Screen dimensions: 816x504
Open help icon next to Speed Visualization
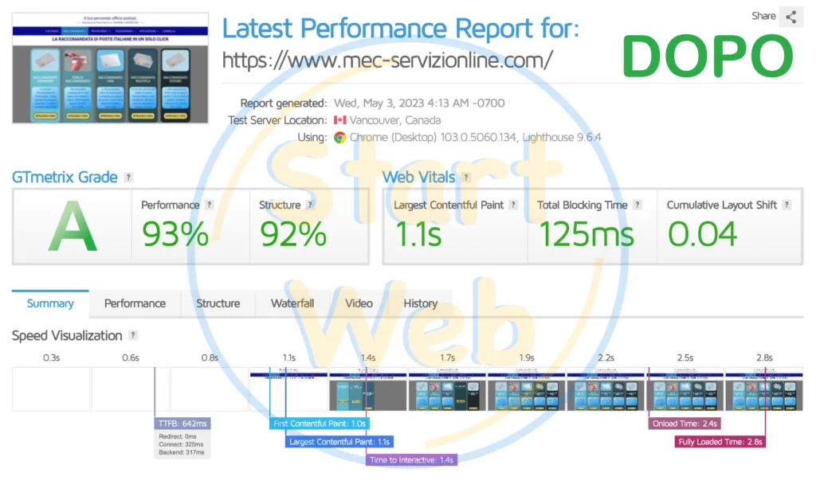coord(133,335)
